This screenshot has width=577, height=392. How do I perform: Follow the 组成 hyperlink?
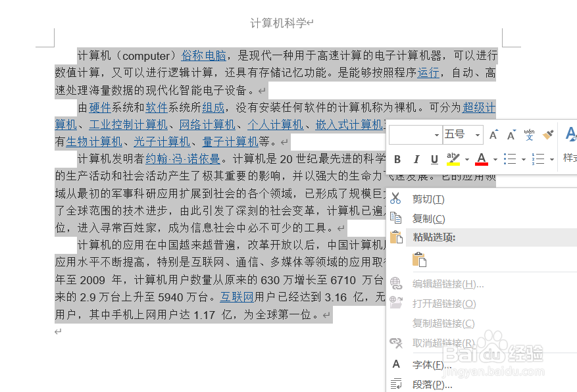(x=213, y=107)
